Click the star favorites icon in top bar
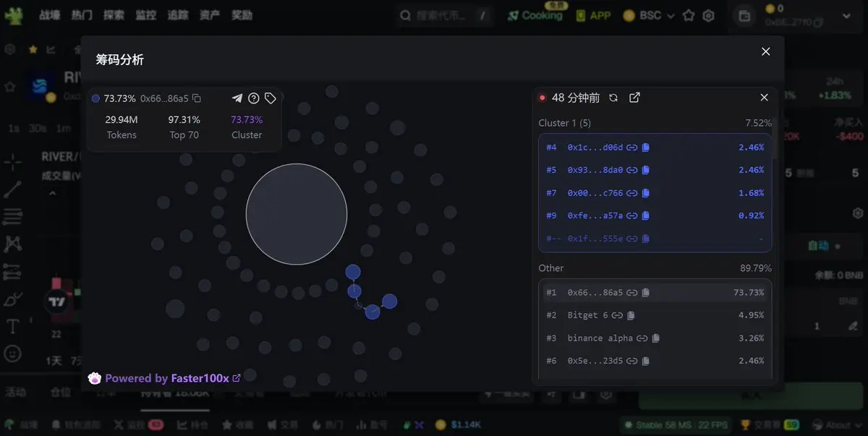The width and height of the screenshot is (868, 436). click(689, 15)
